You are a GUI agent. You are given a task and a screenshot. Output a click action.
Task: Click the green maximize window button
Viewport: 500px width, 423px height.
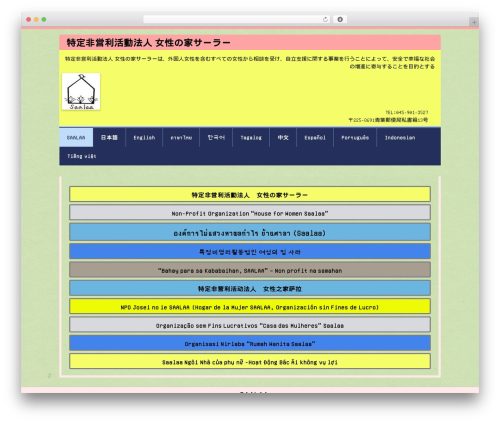pyautogui.click(x=44, y=20)
